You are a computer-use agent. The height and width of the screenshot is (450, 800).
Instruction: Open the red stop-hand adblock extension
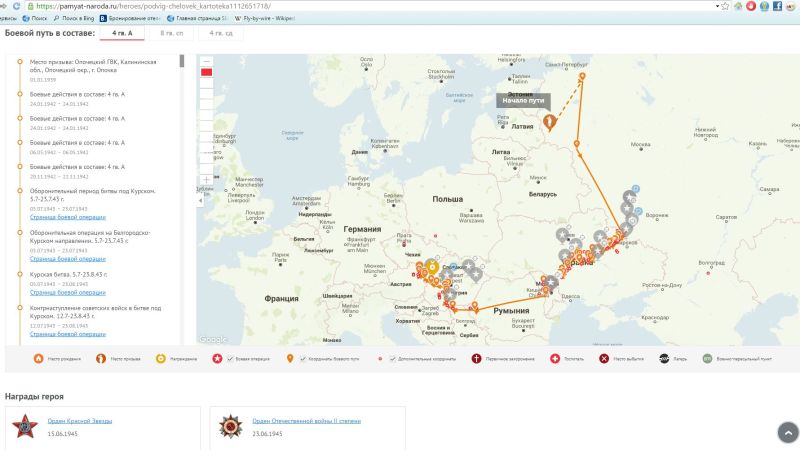tap(751, 6)
